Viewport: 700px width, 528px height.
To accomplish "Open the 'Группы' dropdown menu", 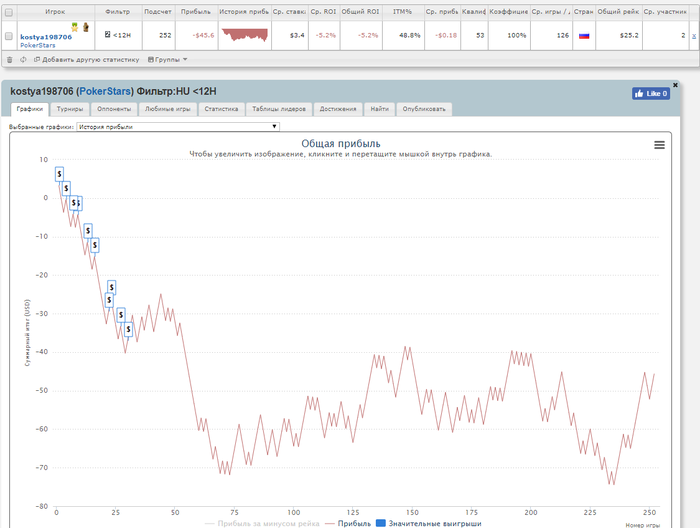I will [x=167, y=59].
